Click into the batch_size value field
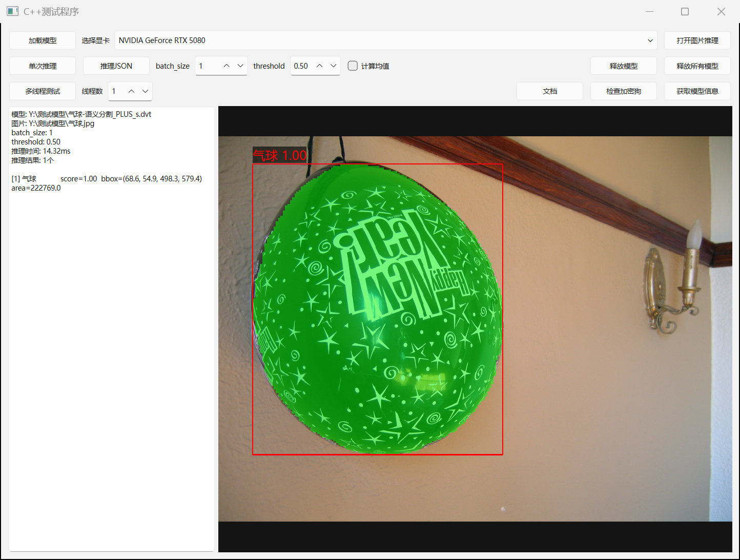The image size is (740, 560). 208,66
